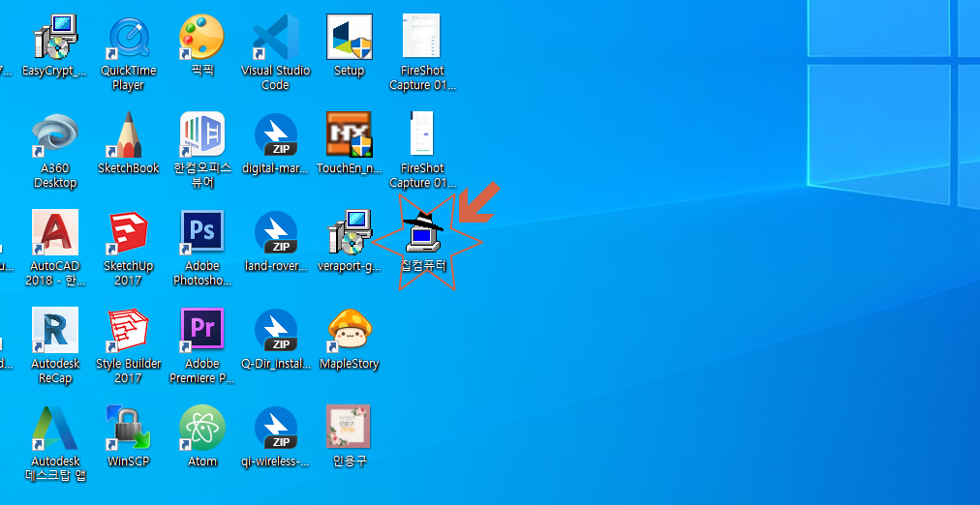
Task: Launch QuickTime Player shortcut
Action: click(x=128, y=37)
